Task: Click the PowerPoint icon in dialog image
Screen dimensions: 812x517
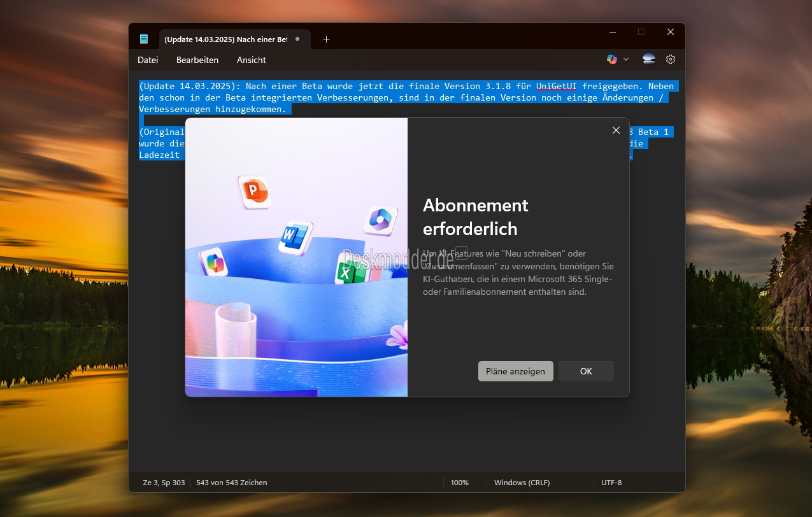Action: pos(254,192)
